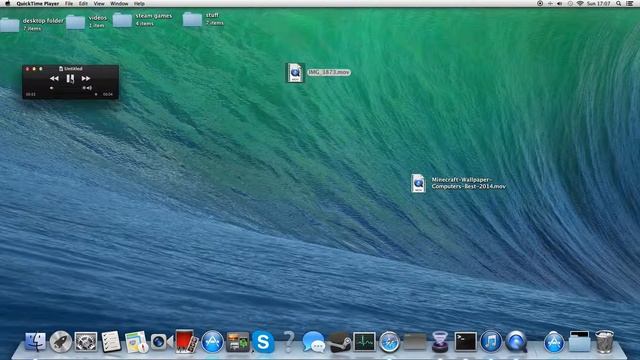Image resolution: width=640 pixels, height=360 pixels.
Task: Click the question mark icon in the Dock
Action: (288, 342)
